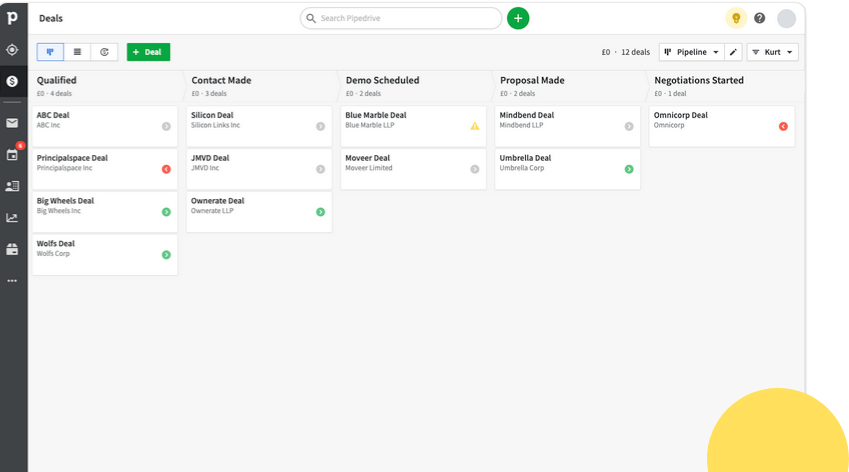Open the Pipeline dropdown

691,52
